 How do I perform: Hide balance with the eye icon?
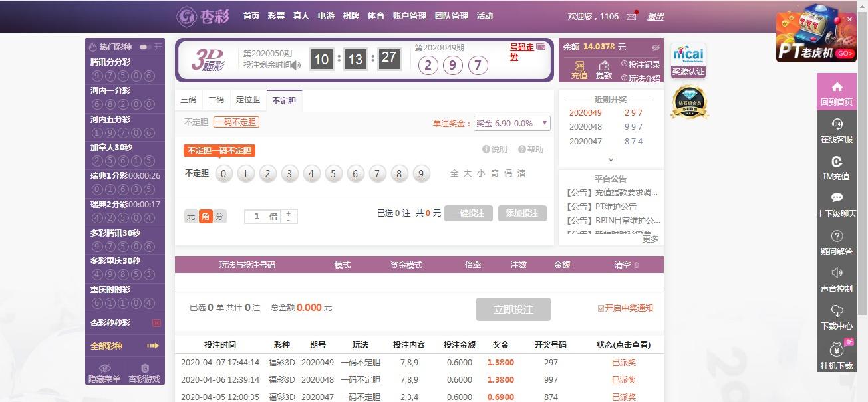pos(655,48)
